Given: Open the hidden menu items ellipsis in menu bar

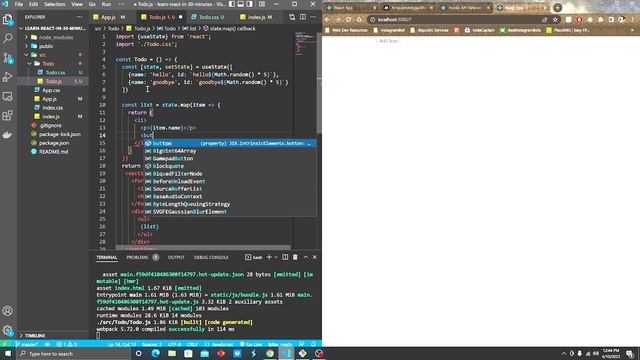Looking at the screenshot, I should 121,4.
